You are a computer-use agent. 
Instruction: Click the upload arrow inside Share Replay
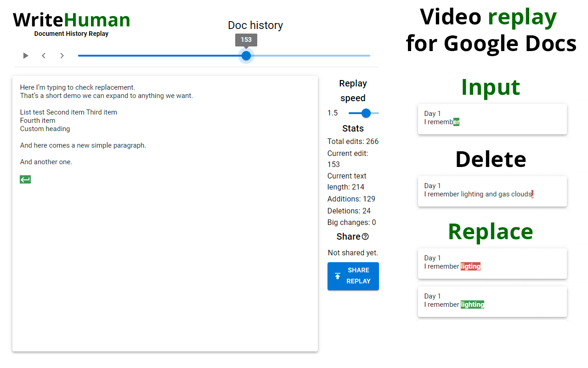coord(338,276)
